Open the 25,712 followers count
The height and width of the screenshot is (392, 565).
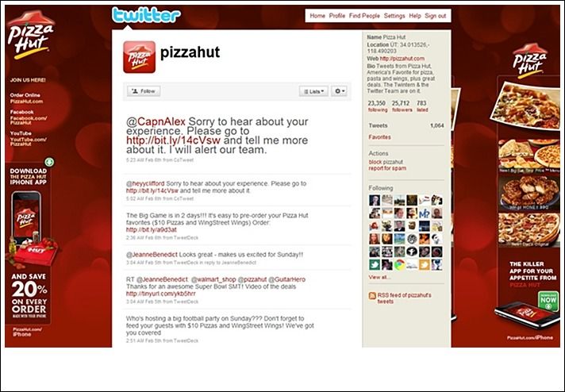click(402, 106)
